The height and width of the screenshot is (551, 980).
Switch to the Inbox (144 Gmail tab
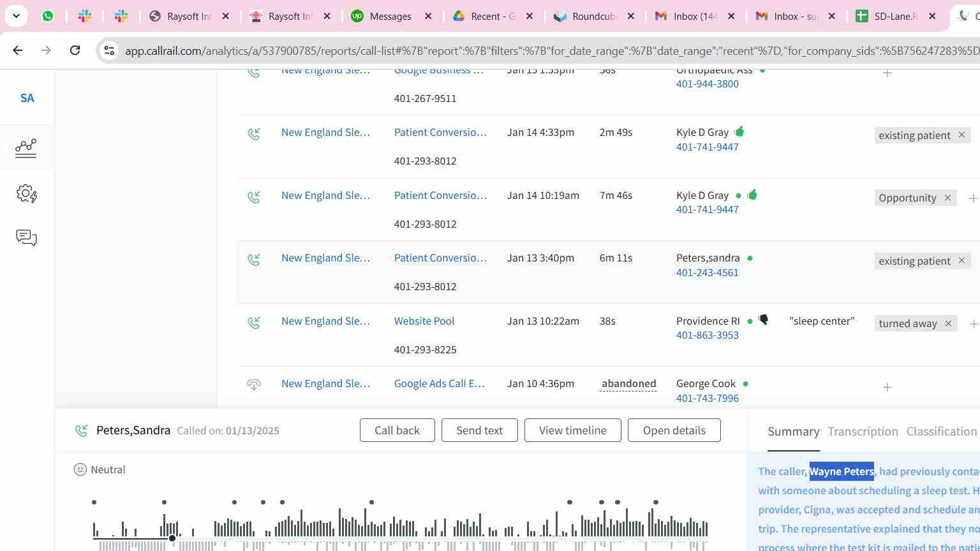point(695,16)
